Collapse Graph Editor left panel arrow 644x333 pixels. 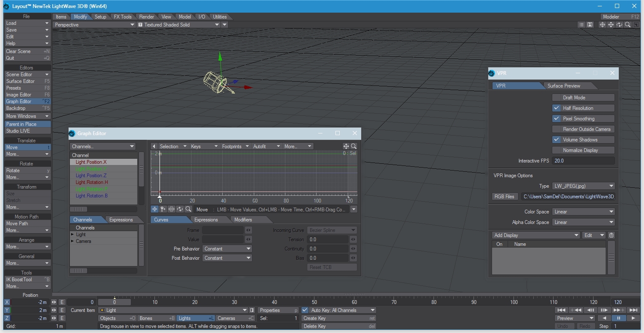coord(154,146)
